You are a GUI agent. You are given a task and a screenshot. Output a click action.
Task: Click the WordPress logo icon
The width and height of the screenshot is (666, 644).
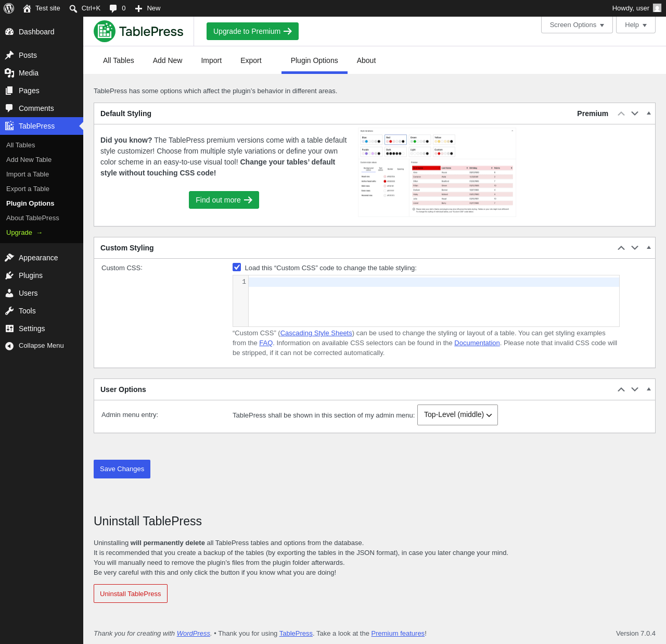click(x=9, y=8)
